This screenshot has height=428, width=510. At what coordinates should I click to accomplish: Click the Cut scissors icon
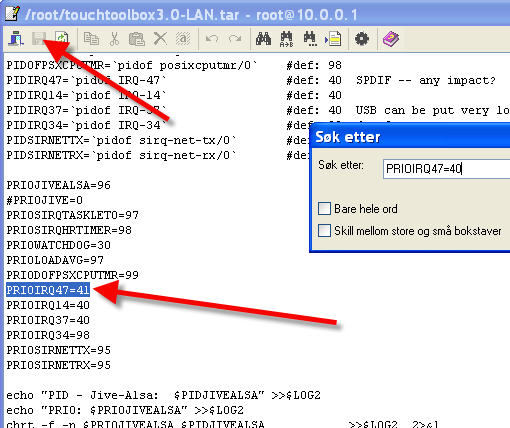point(114,39)
